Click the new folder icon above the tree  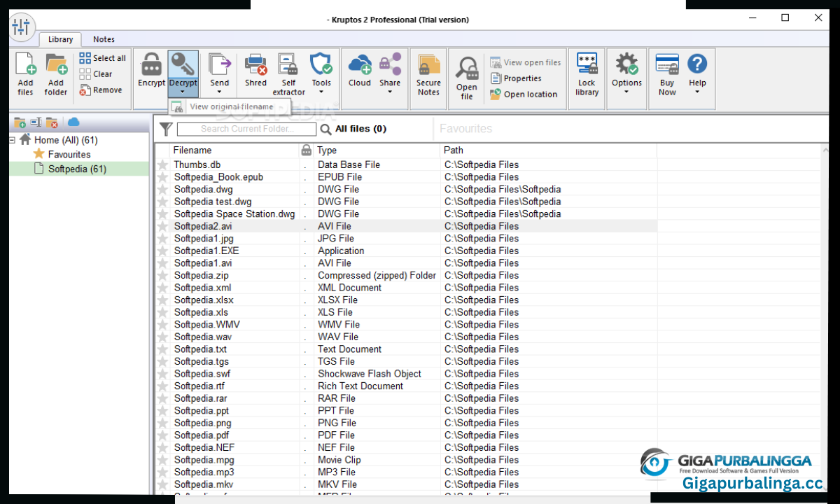(20, 122)
